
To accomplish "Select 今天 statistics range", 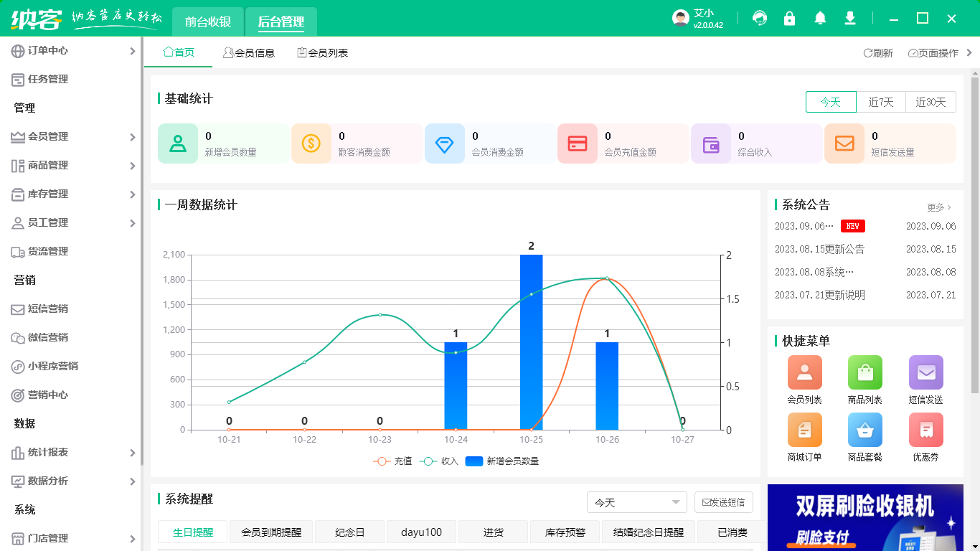I will (831, 102).
